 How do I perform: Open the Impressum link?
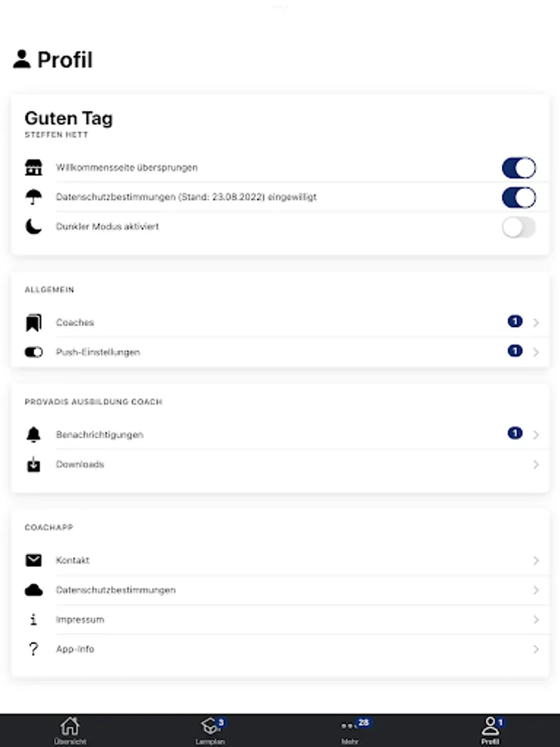pos(80,620)
